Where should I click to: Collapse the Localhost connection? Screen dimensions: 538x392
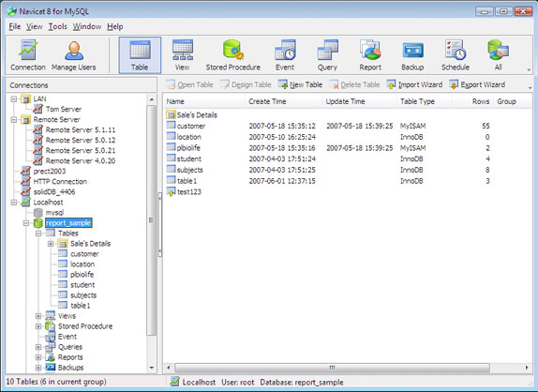(14, 203)
